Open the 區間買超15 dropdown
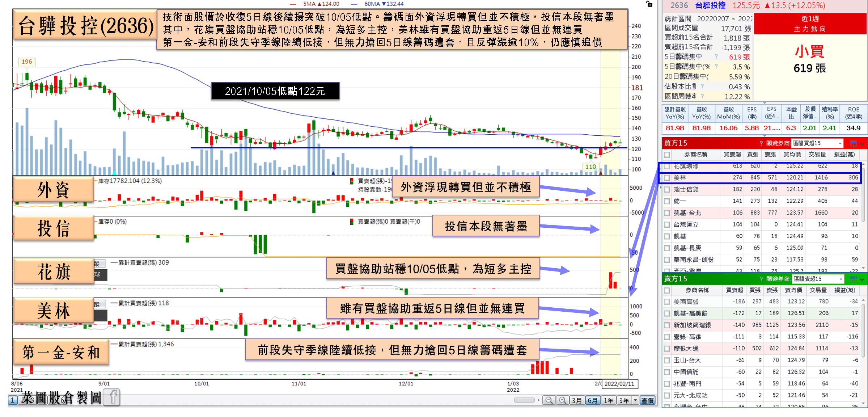The width and height of the screenshot is (868, 417). (817, 143)
